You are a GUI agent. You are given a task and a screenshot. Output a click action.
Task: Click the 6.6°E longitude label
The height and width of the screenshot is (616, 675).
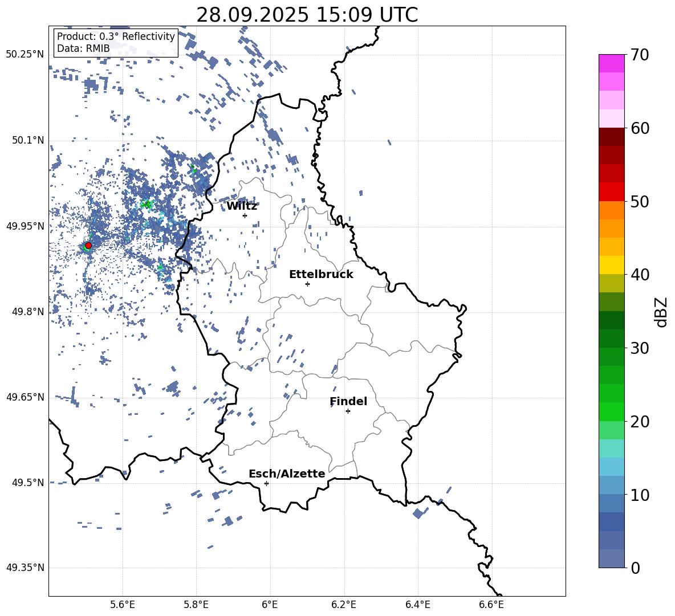491,605
